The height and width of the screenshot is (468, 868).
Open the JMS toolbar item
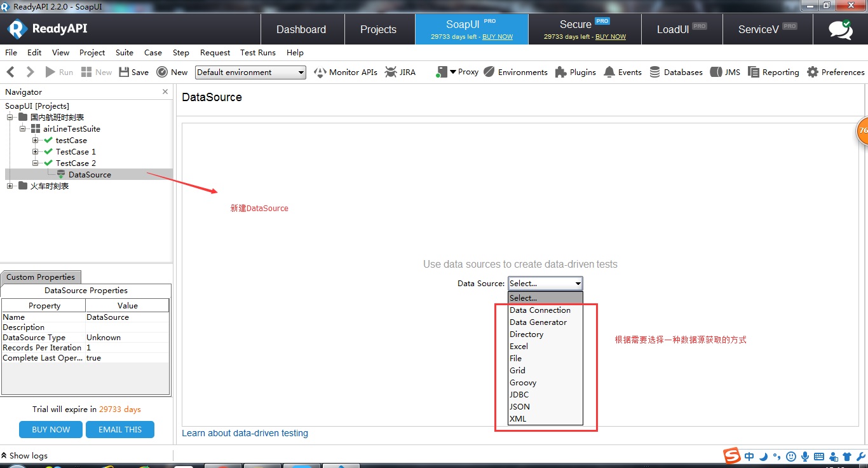pos(725,72)
